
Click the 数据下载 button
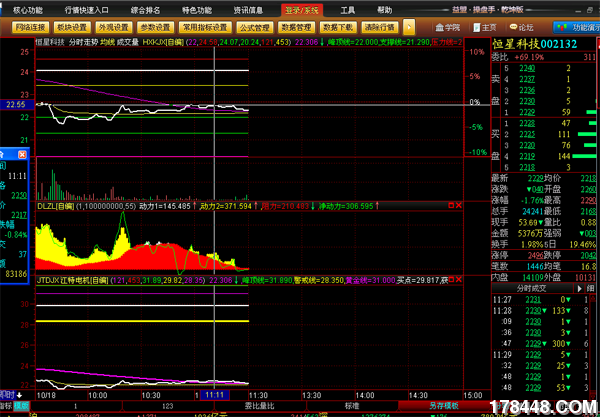click(x=338, y=28)
